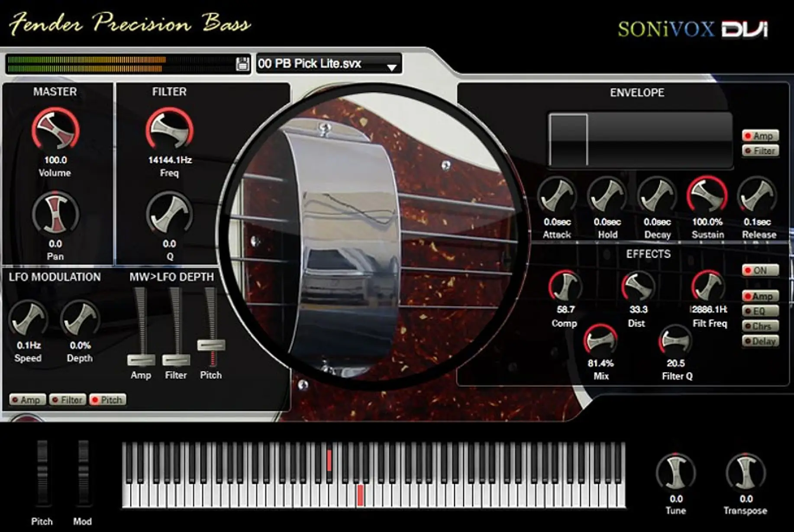Select the 00 PB Pick Lite.svx preset field
794x532 pixels.
tap(329, 64)
